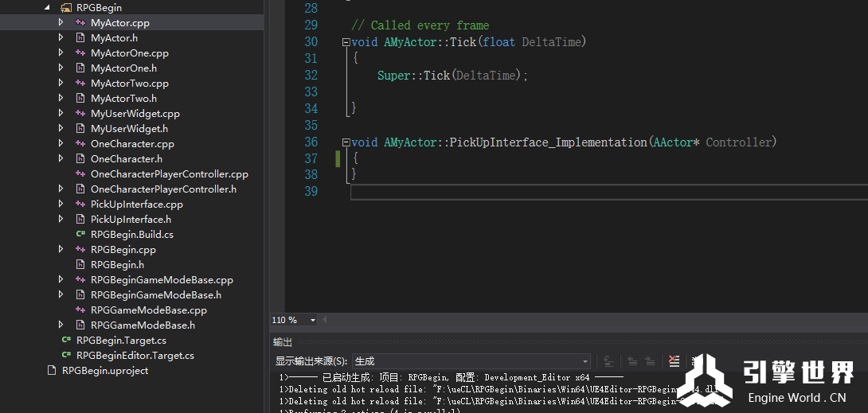This screenshot has height=413, width=868.
Task: Click the go to next message icon
Action: (x=651, y=361)
